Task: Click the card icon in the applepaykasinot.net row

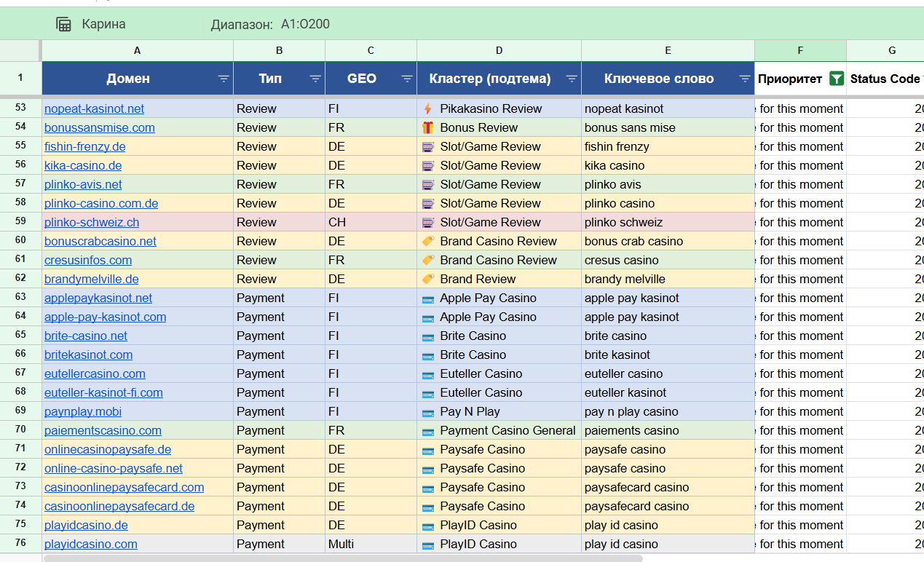Action: pyautogui.click(x=427, y=298)
